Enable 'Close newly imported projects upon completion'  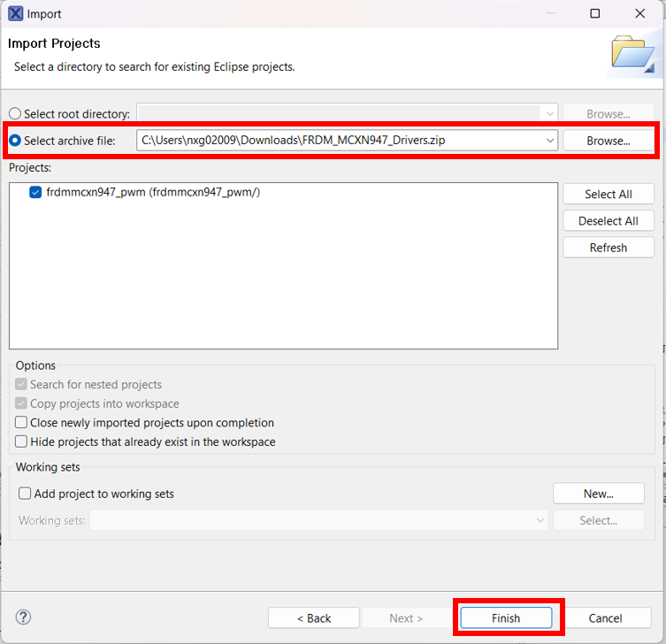coord(21,423)
